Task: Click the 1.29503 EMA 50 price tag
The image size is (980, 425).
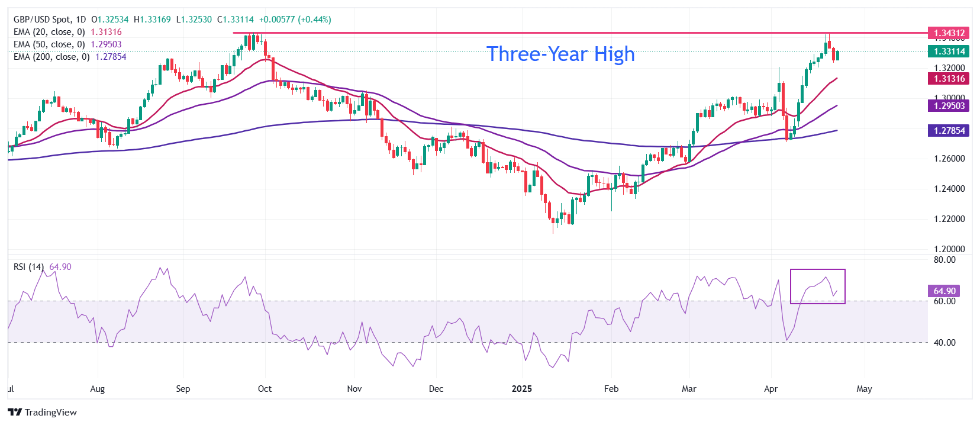Action: coord(949,106)
